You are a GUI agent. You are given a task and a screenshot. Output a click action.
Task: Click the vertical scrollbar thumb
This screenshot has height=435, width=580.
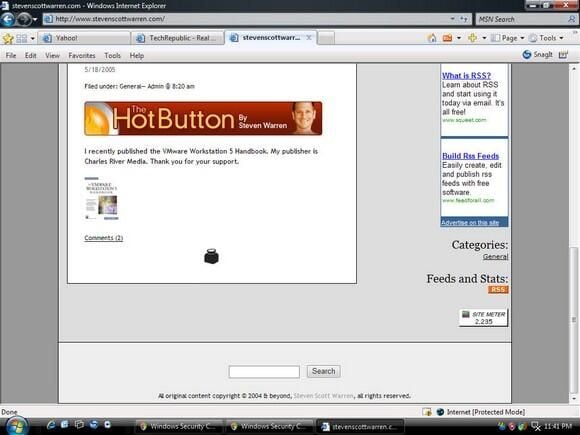click(x=574, y=321)
